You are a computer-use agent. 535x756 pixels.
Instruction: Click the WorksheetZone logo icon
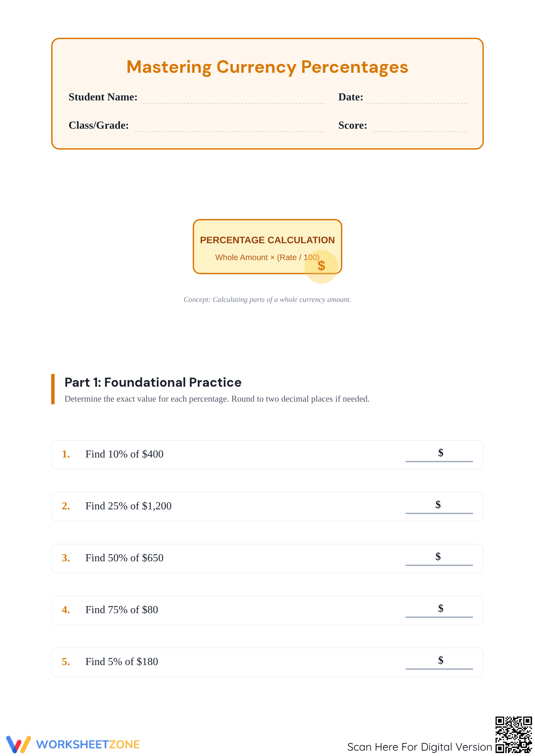tap(19, 744)
